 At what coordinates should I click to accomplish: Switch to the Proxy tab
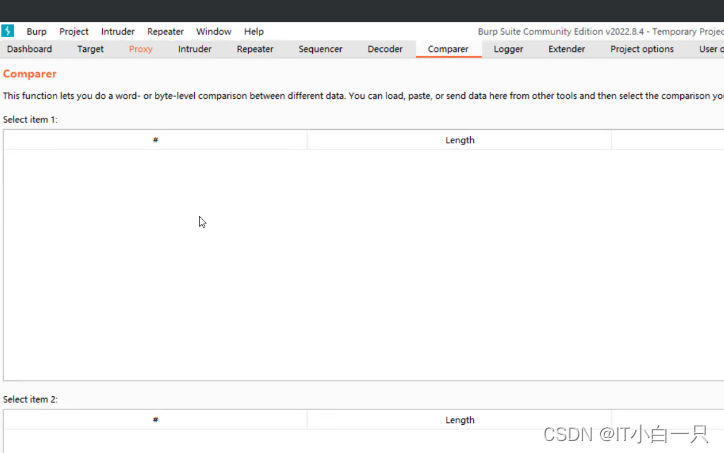click(x=141, y=49)
